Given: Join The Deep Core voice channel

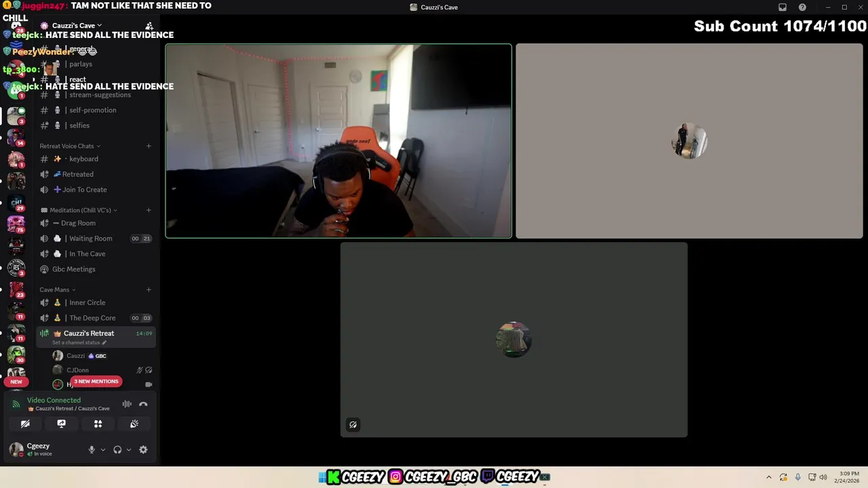Looking at the screenshot, I should pos(96,318).
